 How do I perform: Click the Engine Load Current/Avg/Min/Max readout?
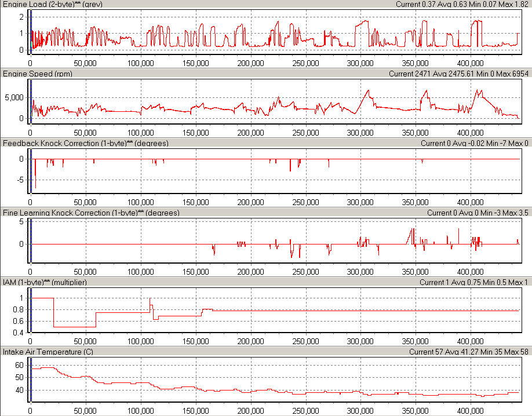(462, 4)
